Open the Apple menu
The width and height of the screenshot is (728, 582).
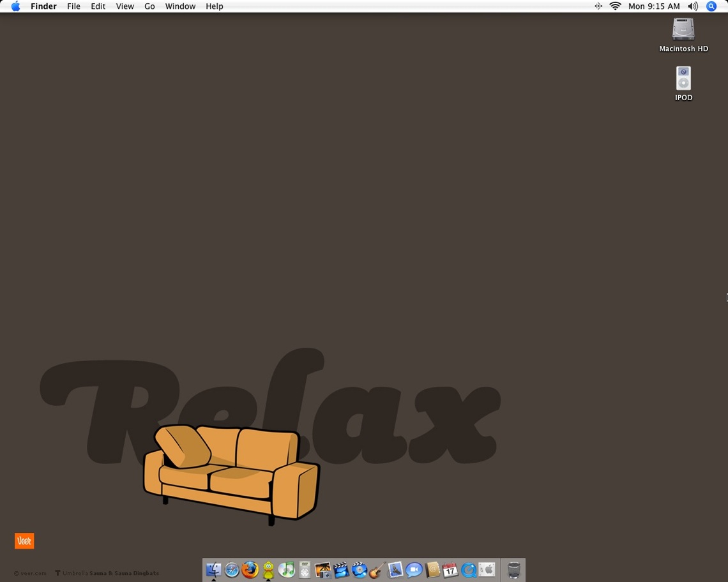16,6
